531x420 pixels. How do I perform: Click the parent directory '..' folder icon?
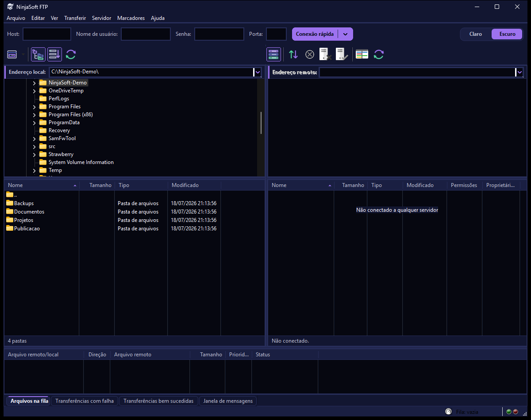10,195
